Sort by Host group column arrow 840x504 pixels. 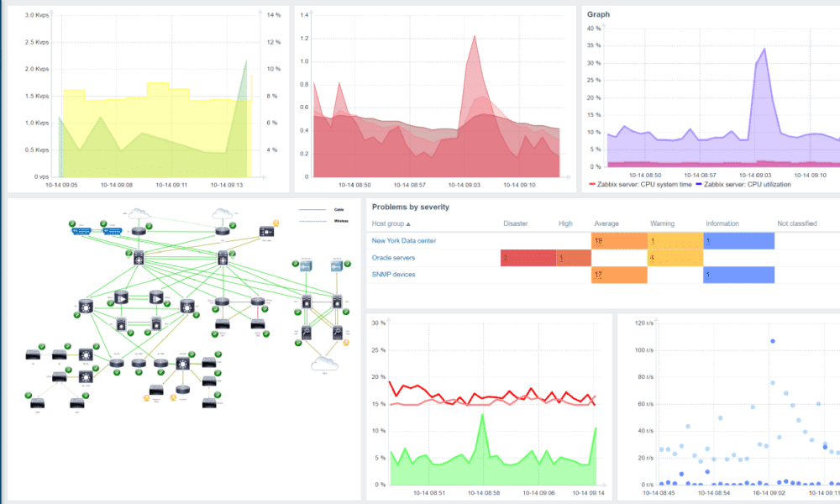pyautogui.click(x=408, y=224)
